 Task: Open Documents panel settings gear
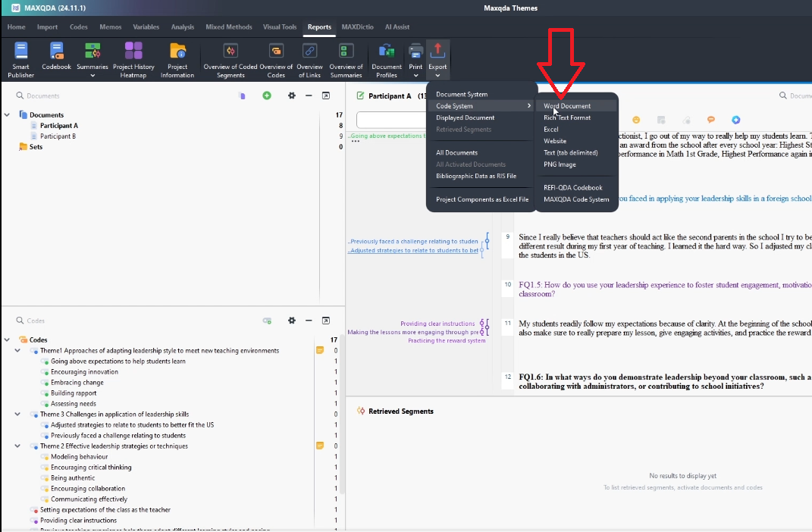coord(292,95)
